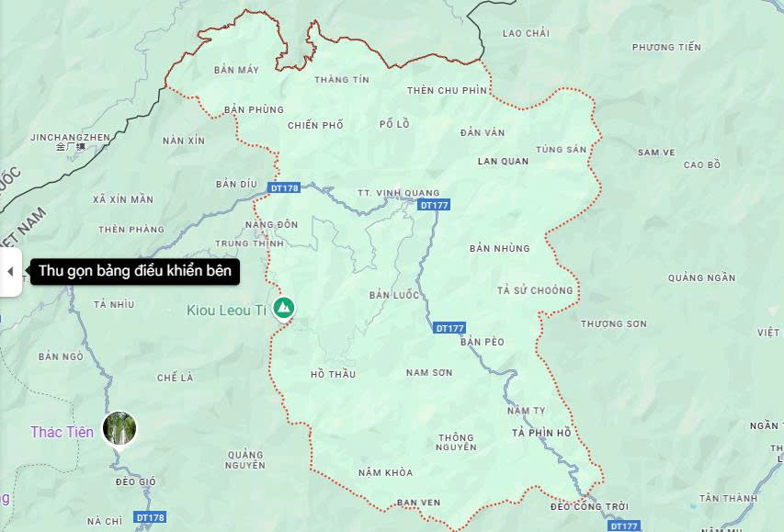The image size is (784, 532).
Task: Select the Thác Tiên place label
Action: coord(62,432)
